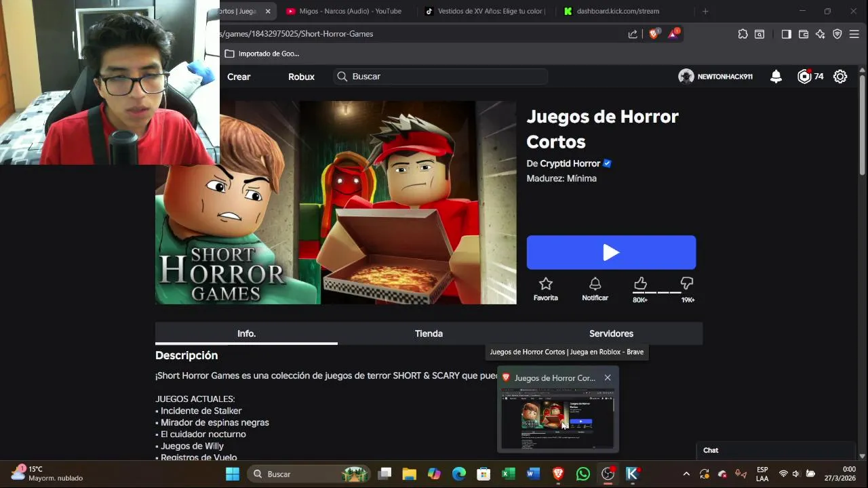Open Roblox settings gear icon

840,77
